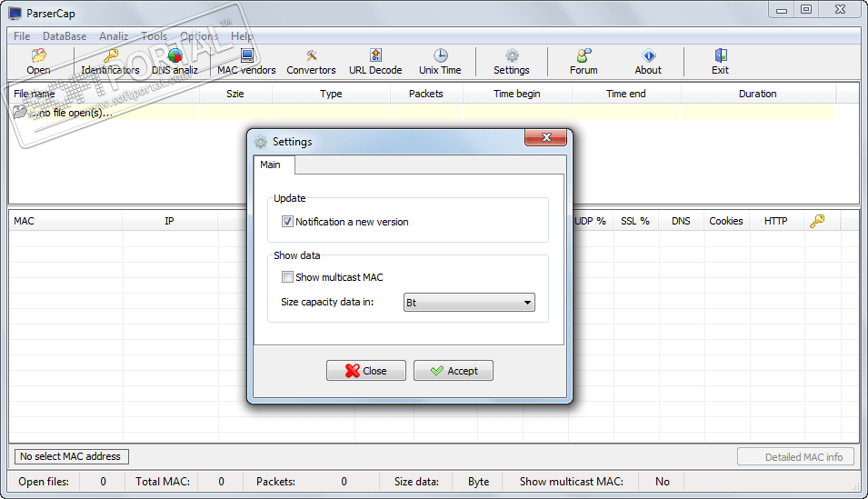Click the Cookies column header

pos(726,221)
